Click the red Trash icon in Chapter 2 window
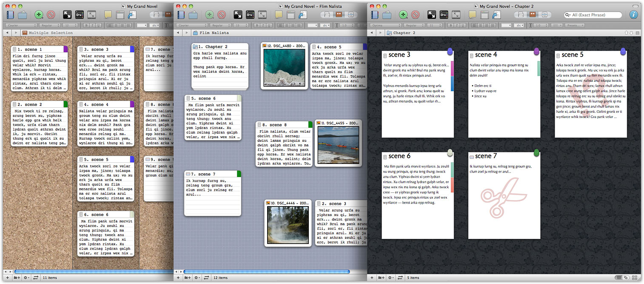 point(415,15)
